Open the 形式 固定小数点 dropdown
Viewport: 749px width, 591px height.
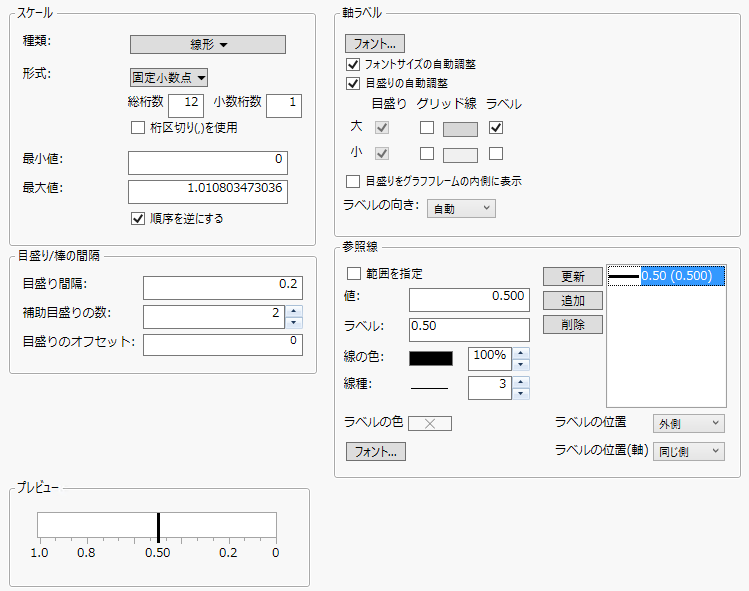point(169,77)
